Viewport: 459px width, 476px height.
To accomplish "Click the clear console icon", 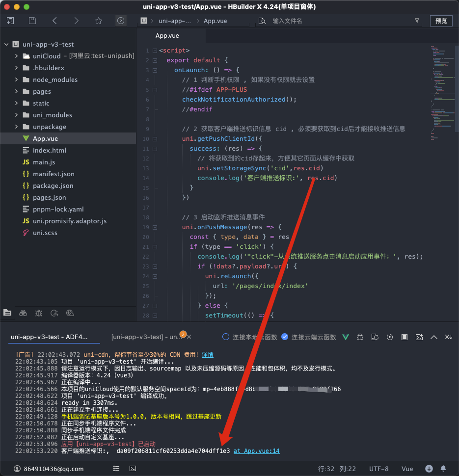I will [419, 337].
